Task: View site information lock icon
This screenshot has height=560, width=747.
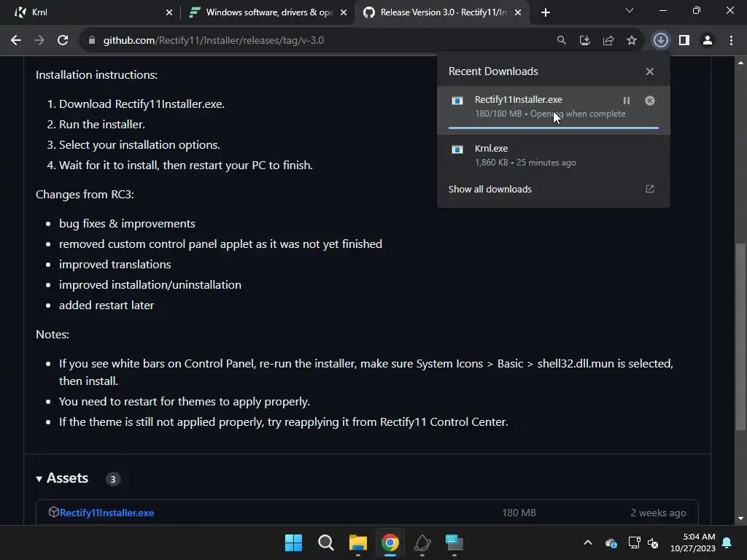Action: [92, 41]
